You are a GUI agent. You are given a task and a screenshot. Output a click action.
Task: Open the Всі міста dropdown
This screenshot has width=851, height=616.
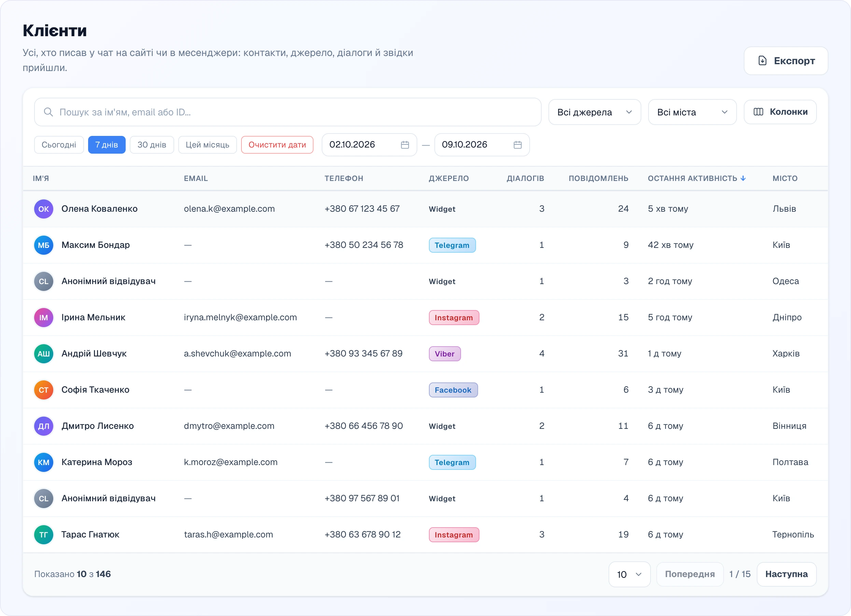(x=692, y=112)
